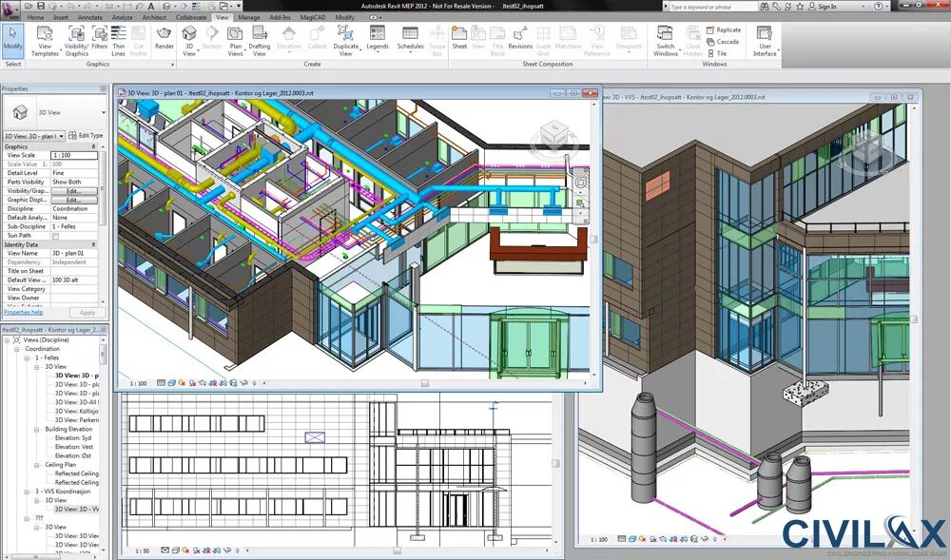Click the Favorites star icon

point(800,6)
